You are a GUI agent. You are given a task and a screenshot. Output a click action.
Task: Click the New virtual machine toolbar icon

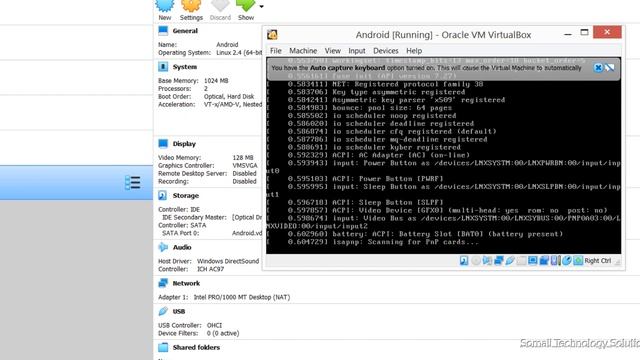coord(165,5)
